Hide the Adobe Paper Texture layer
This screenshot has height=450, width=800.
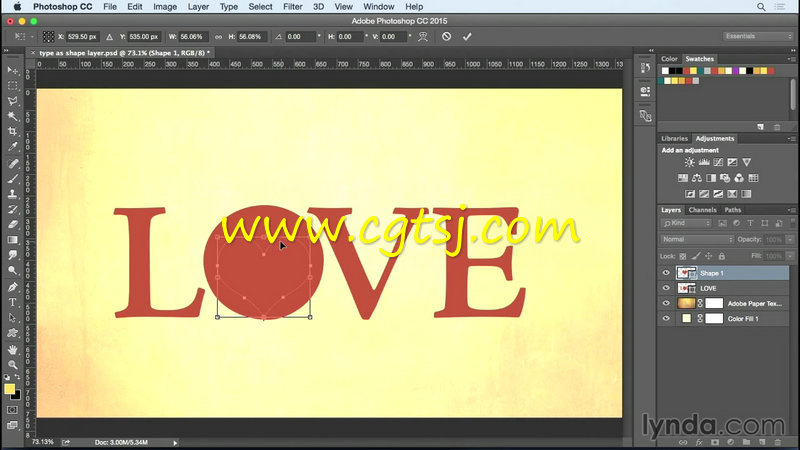pyautogui.click(x=666, y=304)
